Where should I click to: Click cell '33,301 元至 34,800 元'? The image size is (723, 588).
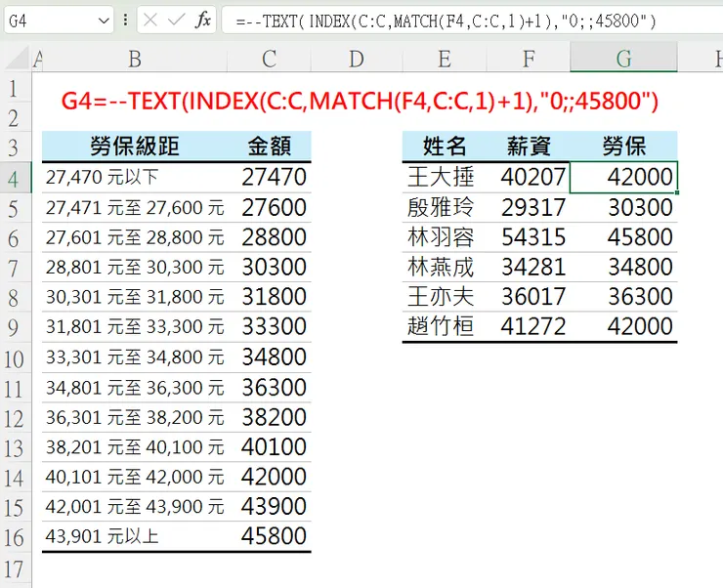point(135,357)
